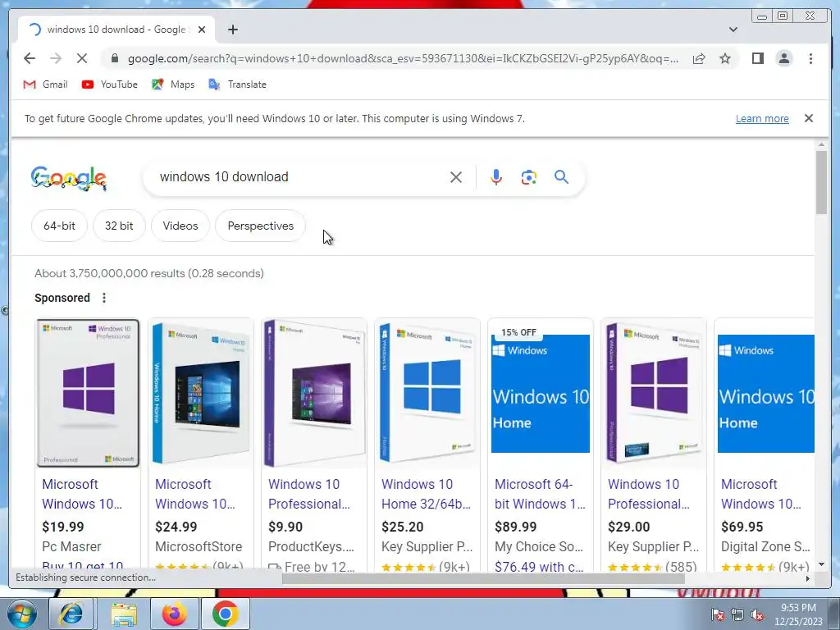840x630 pixels.
Task: Open the YouTube bookmark
Action: click(110, 84)
